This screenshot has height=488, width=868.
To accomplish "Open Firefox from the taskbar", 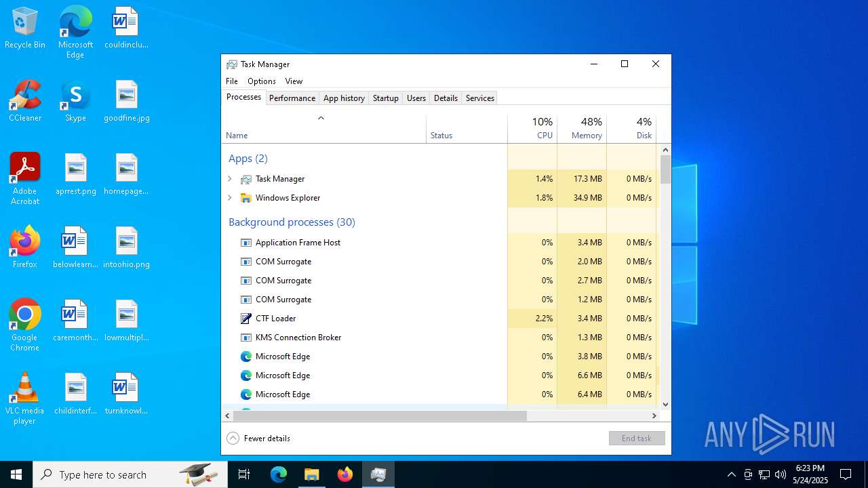I will (x=345, y=474).
